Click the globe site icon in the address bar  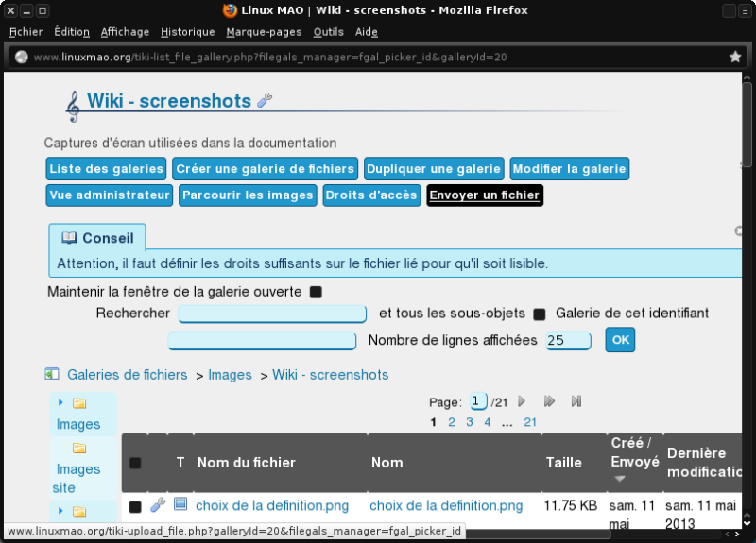(x=21, y=57)
